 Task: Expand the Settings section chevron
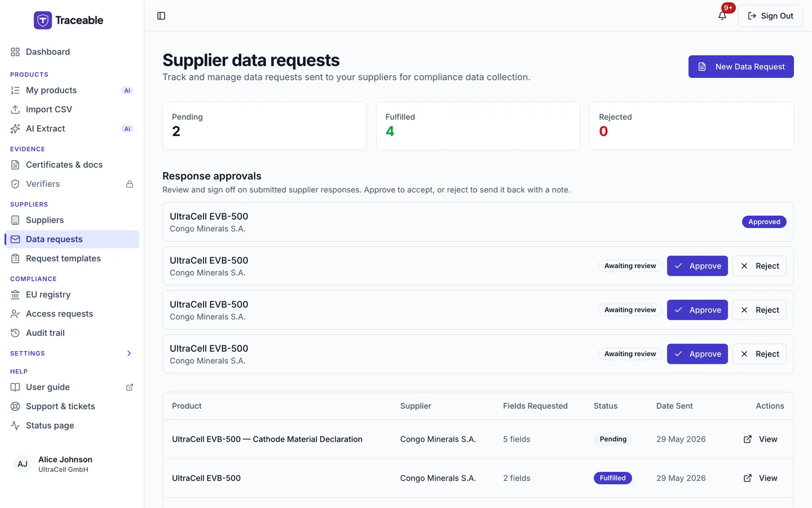[129, 353]
